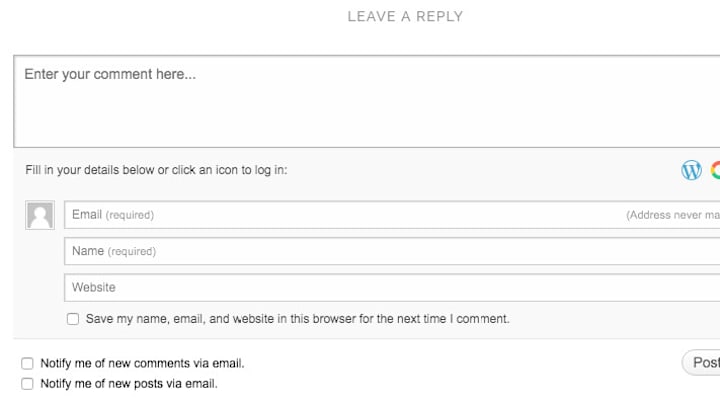
Task: Tick the new comments notification checkbox
Action: (x=28, y=364)
